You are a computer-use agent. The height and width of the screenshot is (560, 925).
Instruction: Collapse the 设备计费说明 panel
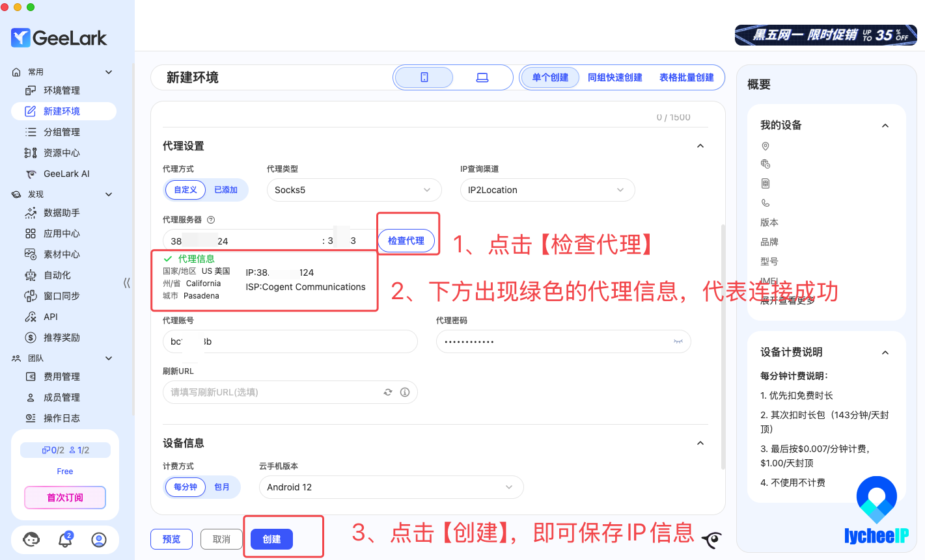point(885,353)
